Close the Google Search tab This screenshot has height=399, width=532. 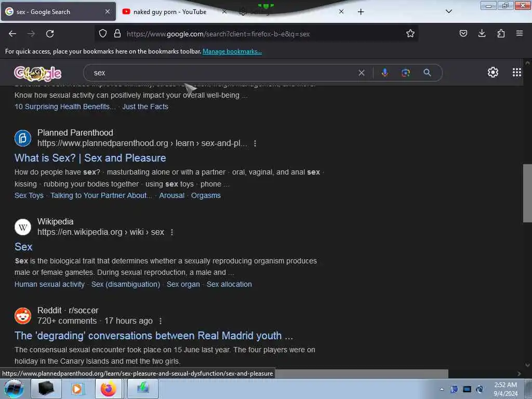click(x=107, y=11)
